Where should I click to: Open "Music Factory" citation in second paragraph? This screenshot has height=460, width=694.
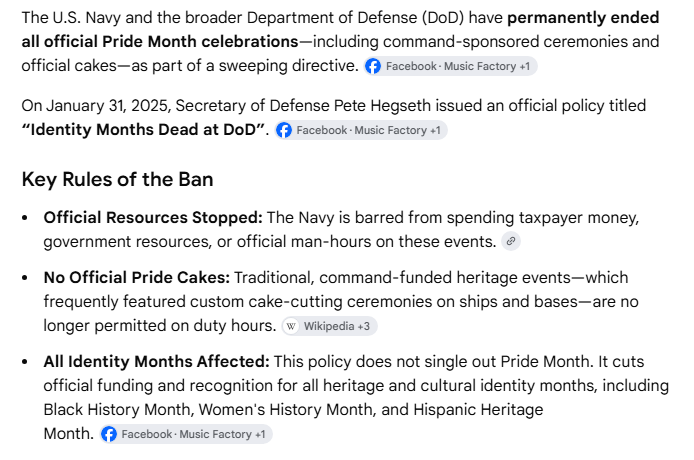pyautogui.click(x=390, y=130)
